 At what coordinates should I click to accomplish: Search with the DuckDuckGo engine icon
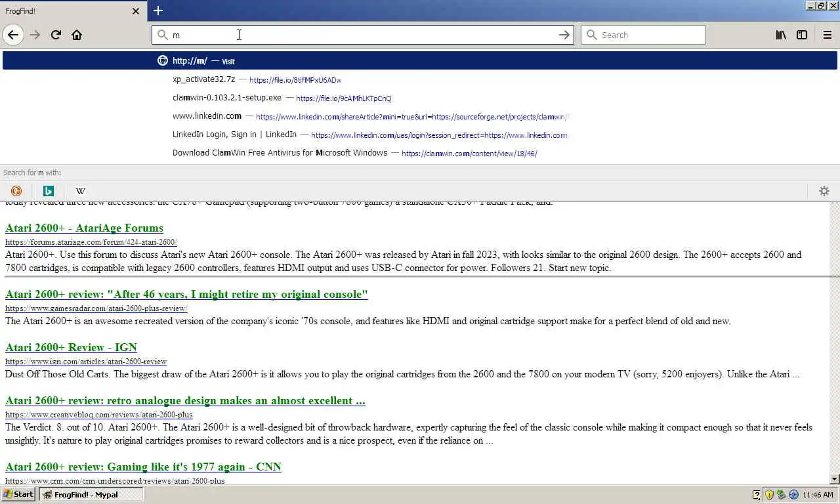pyautogui.click(x=16, y=191)
